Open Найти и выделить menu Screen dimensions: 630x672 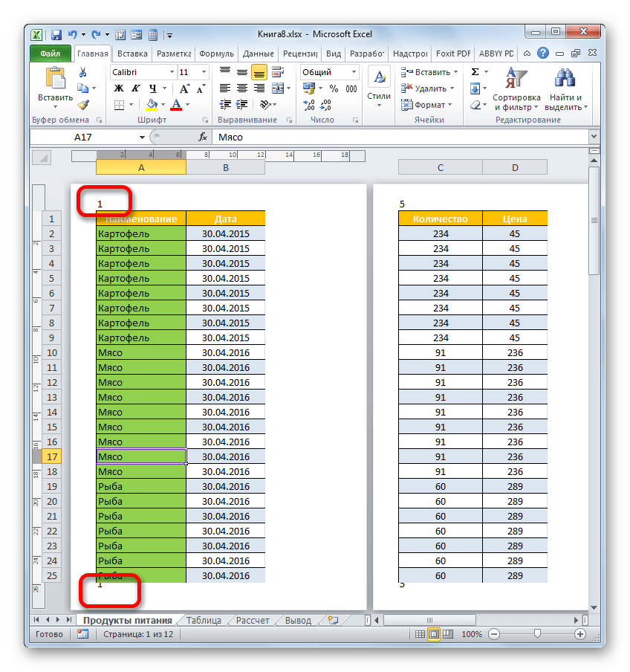point(566,88)
